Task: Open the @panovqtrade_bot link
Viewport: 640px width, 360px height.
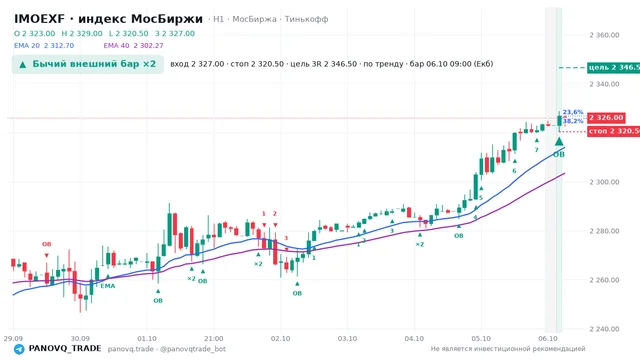Action: tap(193, 349)
